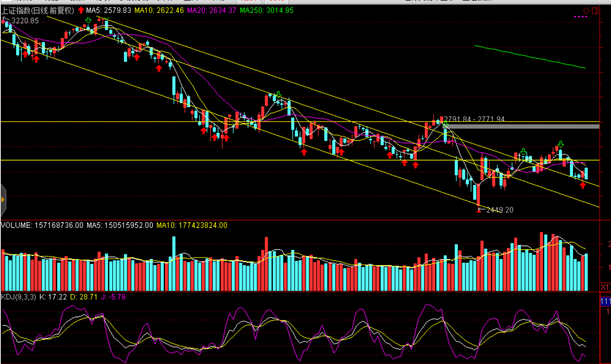Click the magenta dashed line marker at top right
The width and height of the screenshot is (611, 364).
click(x=580, y=17)
